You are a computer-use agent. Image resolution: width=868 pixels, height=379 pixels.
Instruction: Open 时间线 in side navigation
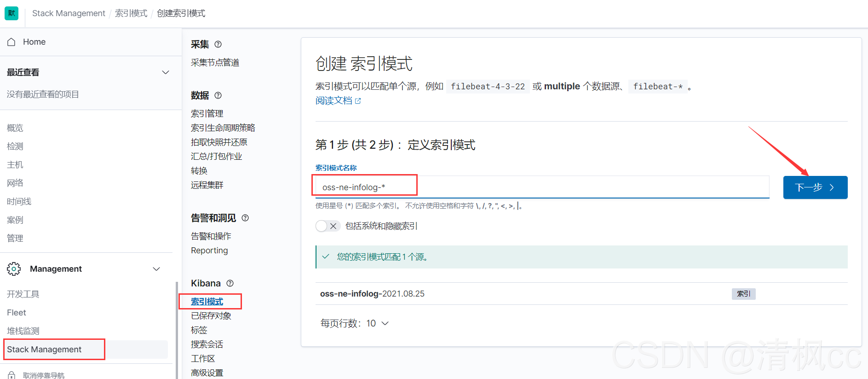point(19,202)
